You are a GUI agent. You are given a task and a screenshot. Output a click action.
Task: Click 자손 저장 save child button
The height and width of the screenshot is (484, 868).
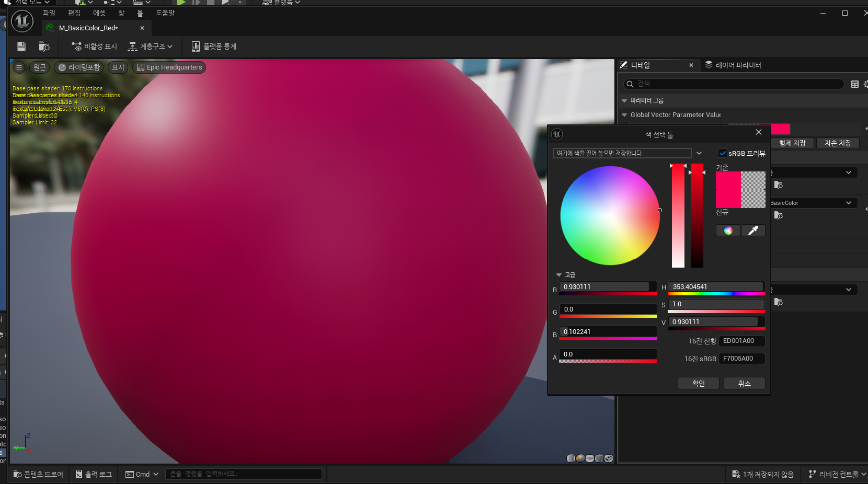click(x=838, y=143)
